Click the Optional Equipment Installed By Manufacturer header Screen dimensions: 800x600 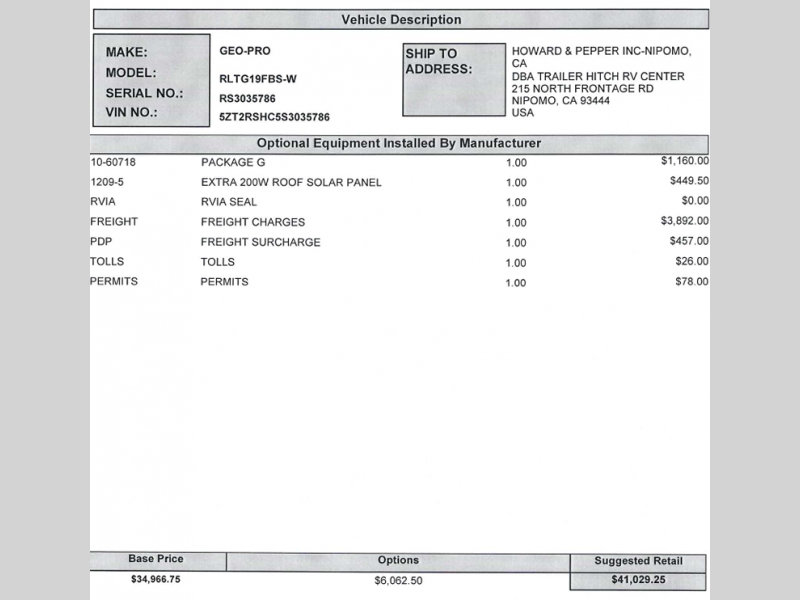(x=399, y=143)
